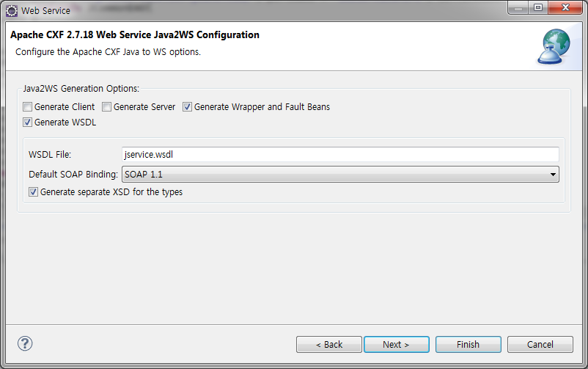Image resolution: width=588 pixels, height=369 pixels.
Task: Go back with the Back button
Action: pyautogui.click(x=329, y=345)
